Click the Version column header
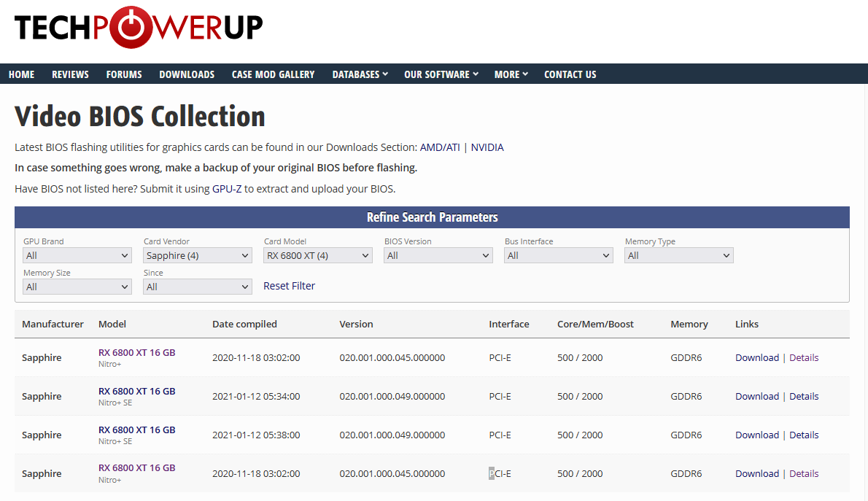Screen dimensions: 868x501 tap(356, 325)
